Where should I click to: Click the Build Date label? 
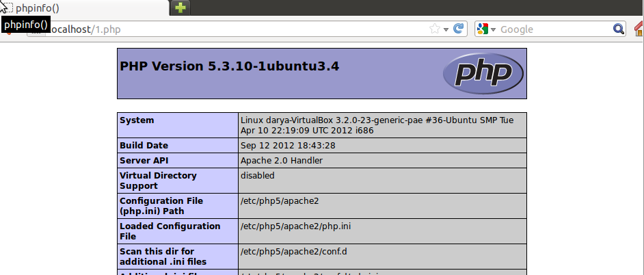click(144, 146)
